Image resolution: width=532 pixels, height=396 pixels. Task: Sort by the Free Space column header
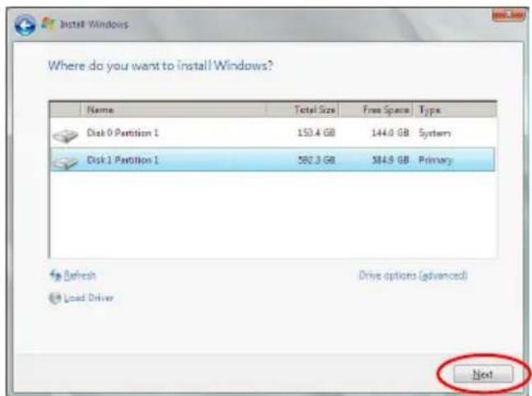tap(376, 109)
